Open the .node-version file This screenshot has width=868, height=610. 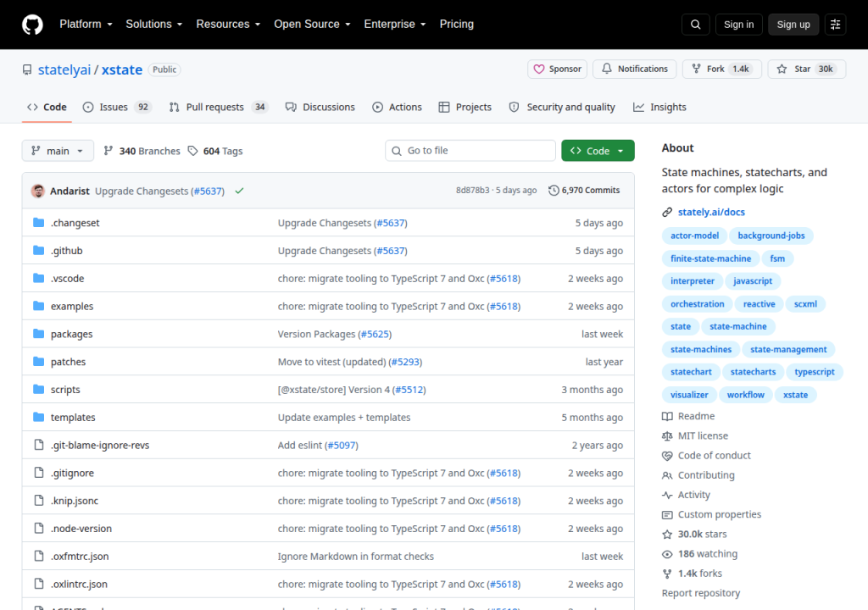(x=81, y=529)
